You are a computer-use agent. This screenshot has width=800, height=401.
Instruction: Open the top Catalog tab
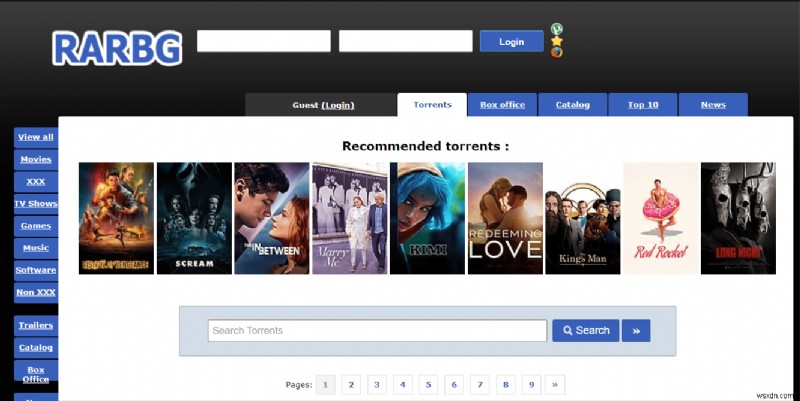point(572,105)
